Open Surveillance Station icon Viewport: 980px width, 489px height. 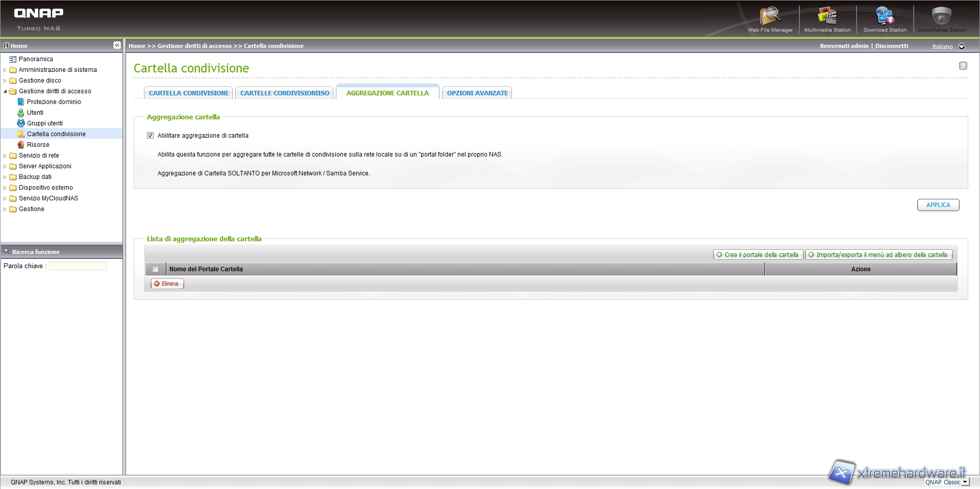pyautogui.click(x=942, y=17)
